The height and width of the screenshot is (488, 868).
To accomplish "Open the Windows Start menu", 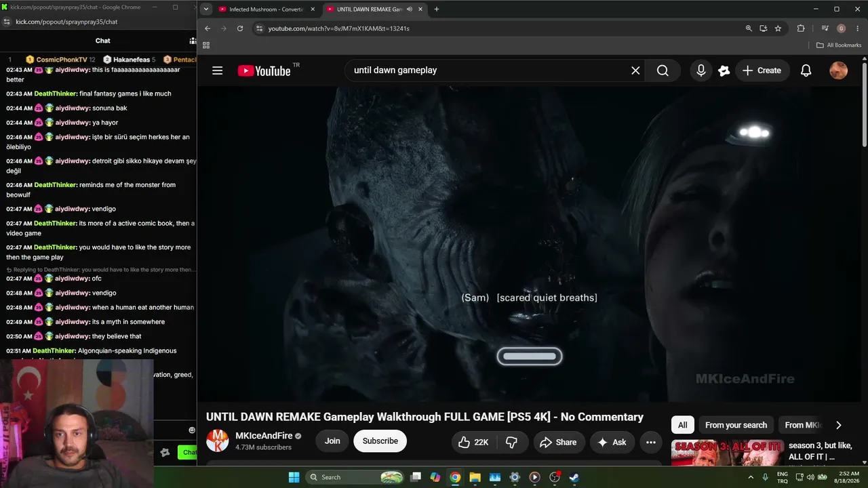I will 294,477.
